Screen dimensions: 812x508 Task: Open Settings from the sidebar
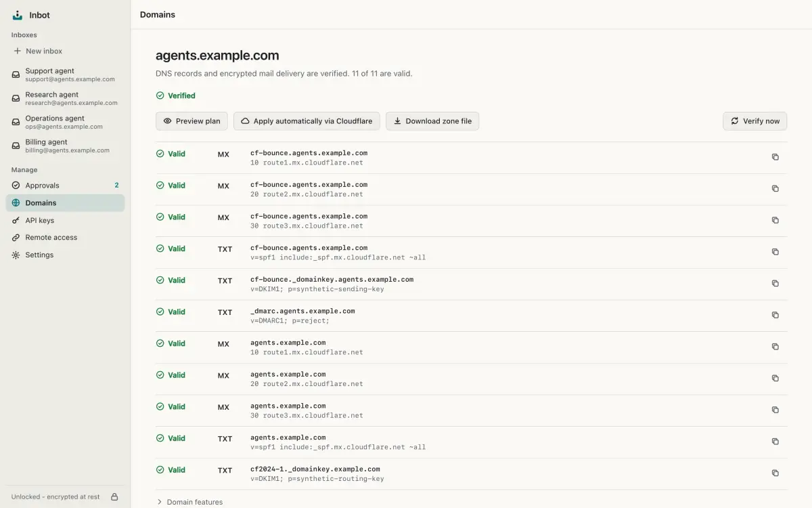click(x=65, y=255)
